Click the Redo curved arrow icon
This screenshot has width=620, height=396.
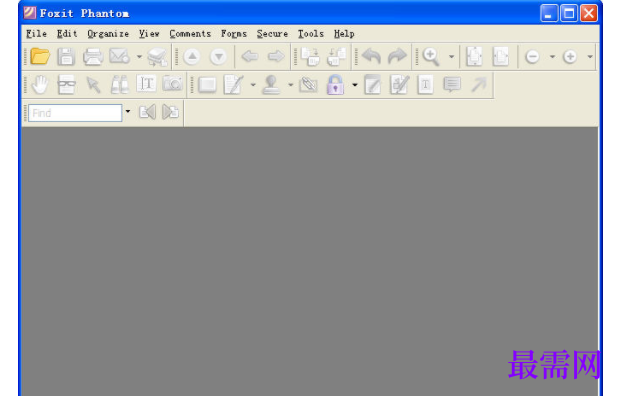[x=397, y=56]
